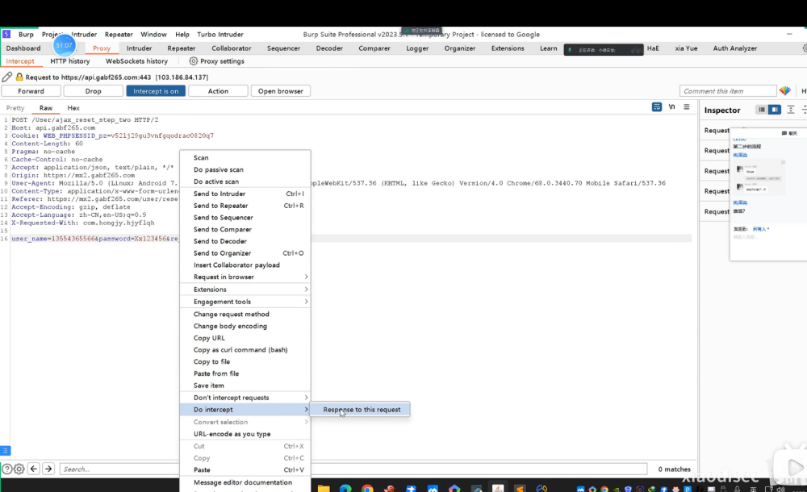Open the Repeater top tab
This screenshot has height=492, width=807.
click(181, 48)
